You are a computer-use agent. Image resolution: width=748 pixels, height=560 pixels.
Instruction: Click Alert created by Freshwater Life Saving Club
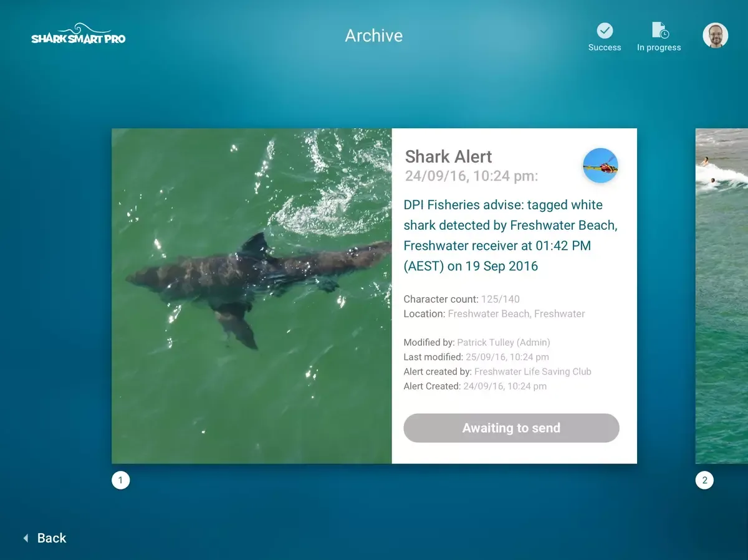tap(497, 371)
